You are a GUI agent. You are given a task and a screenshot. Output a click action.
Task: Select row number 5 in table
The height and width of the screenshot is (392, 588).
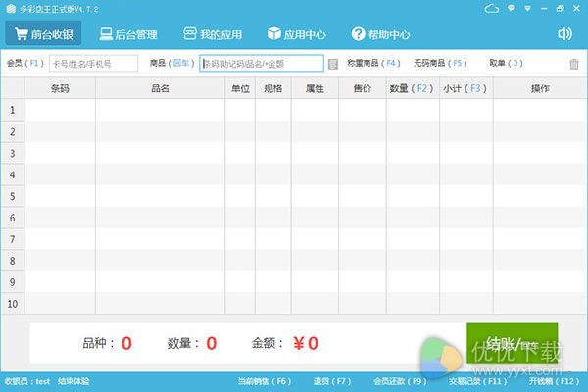pos(13,196)
